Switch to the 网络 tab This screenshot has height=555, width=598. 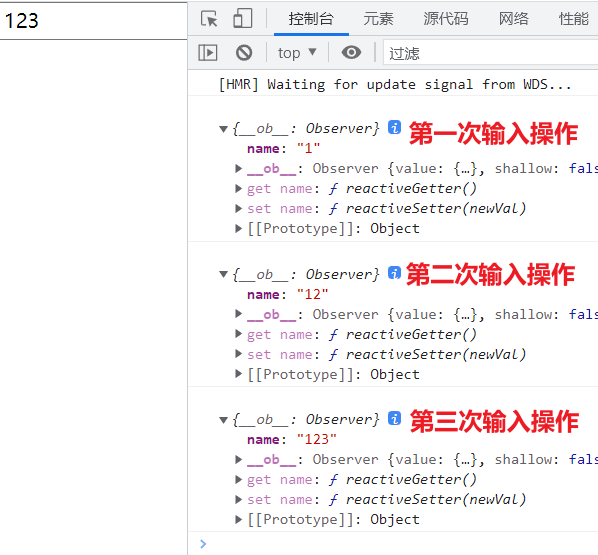click(514, 19)
